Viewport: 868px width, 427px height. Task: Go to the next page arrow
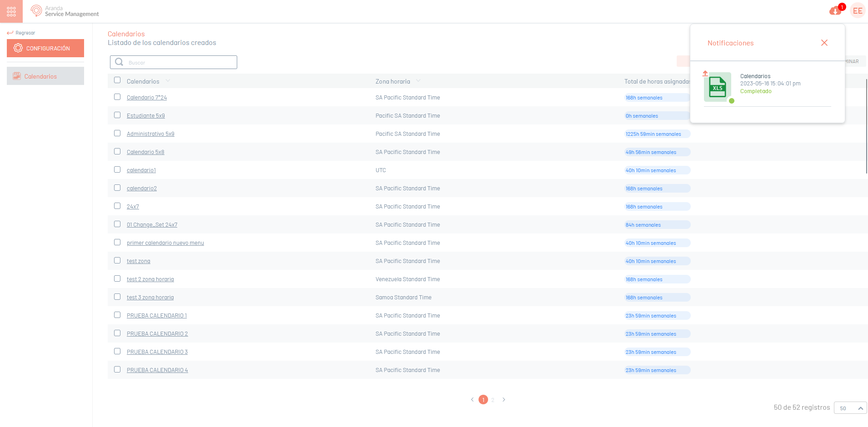504,400
